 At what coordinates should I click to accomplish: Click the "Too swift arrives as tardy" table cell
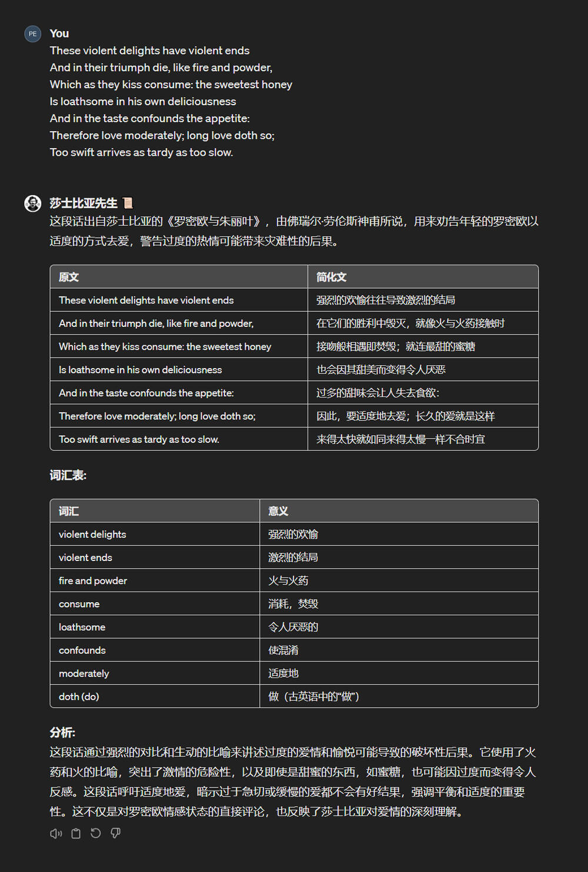(x=139, y=439)
